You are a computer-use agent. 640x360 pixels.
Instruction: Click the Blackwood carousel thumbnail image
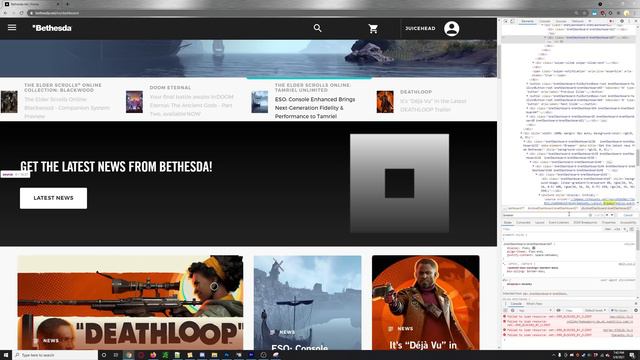[x=9, y=102]
